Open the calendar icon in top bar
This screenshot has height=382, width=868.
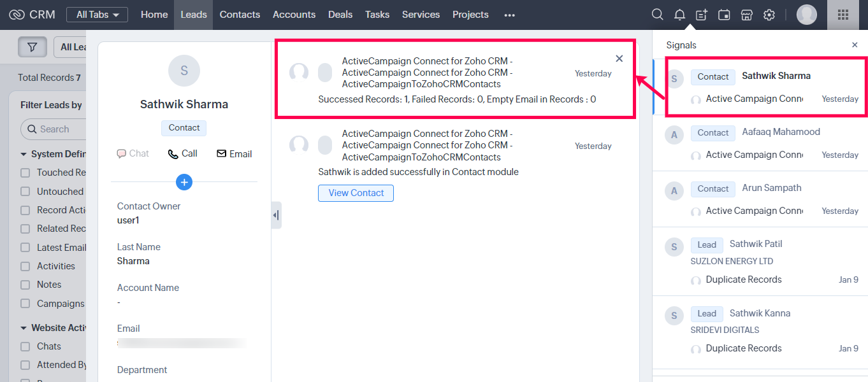pos(724,15)
